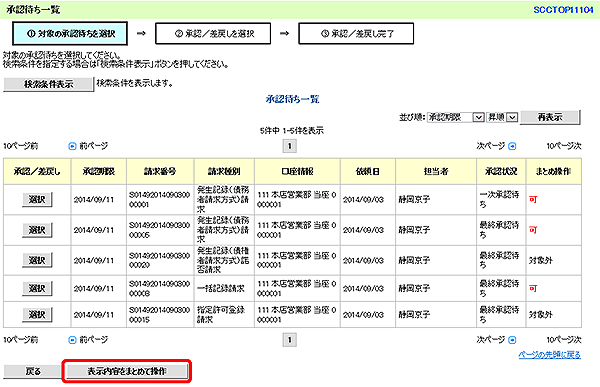Click the bottom 次ページ circle arrow icon
The height and width of the screenshot is (387, 600).
click(x=512, y=340)
